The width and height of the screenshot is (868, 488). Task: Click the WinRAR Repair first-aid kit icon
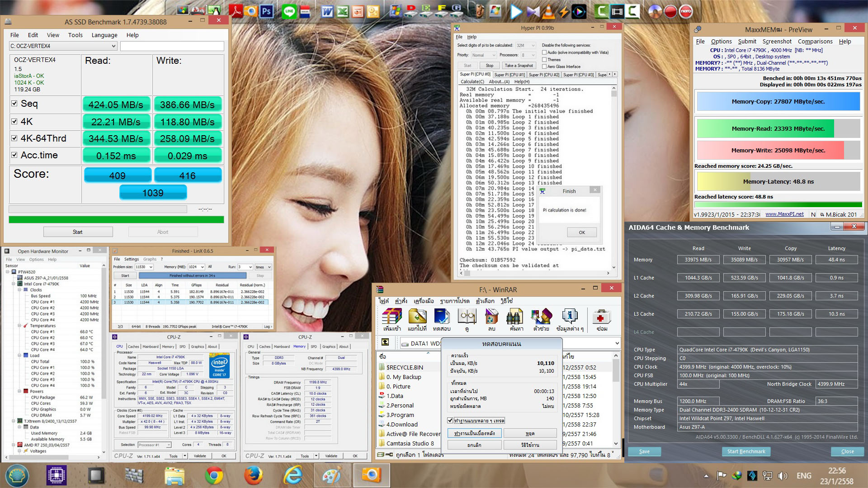point(601,317)
